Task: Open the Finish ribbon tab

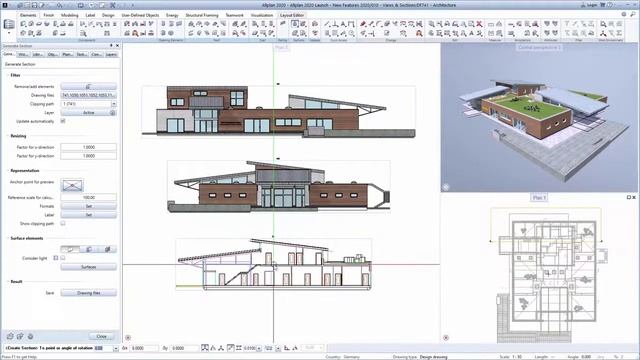Action: coord(49,15)
